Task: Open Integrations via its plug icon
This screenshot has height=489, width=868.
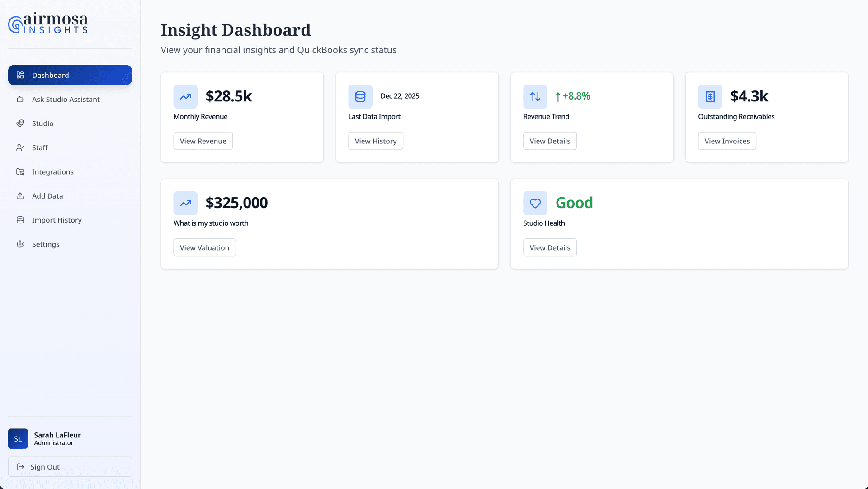Action: point(20,171)
